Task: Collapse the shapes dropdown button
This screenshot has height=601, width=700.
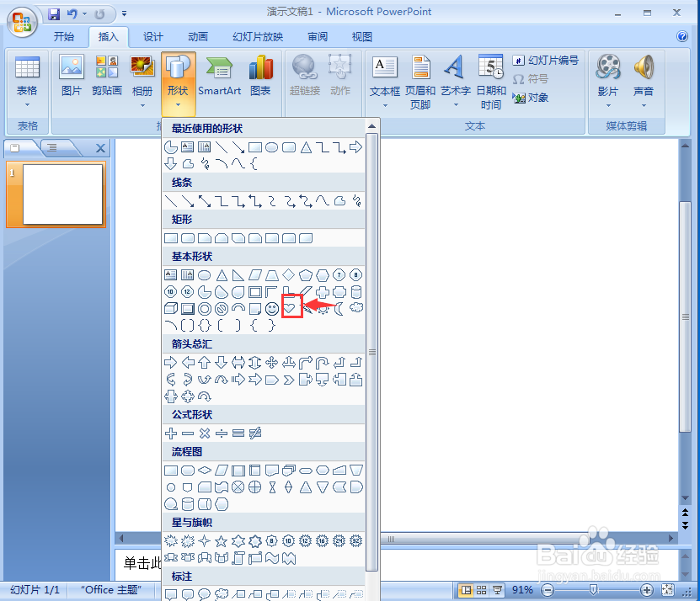Action: 178,83
